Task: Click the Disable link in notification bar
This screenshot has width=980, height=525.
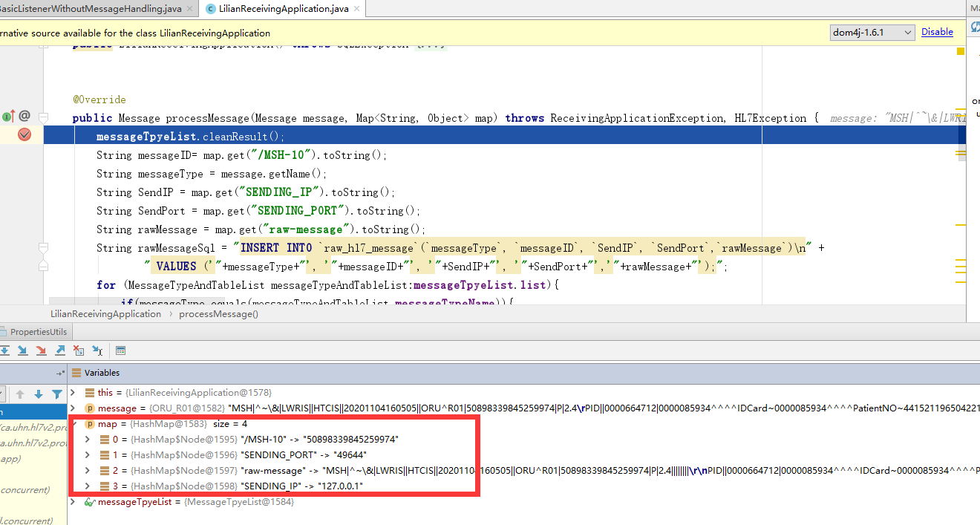Action: click(937, 32)
